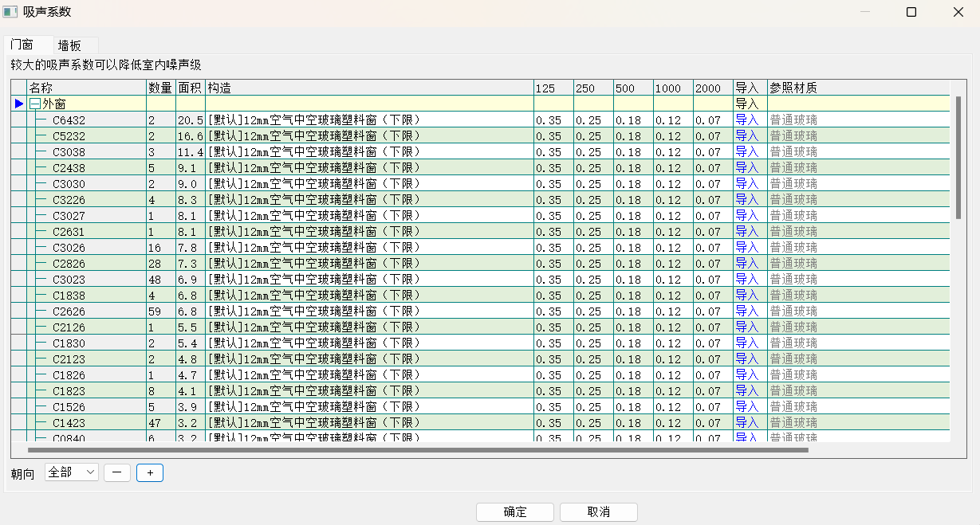
Task: Click the 参照材质 column header
Action: click(859, 88)
